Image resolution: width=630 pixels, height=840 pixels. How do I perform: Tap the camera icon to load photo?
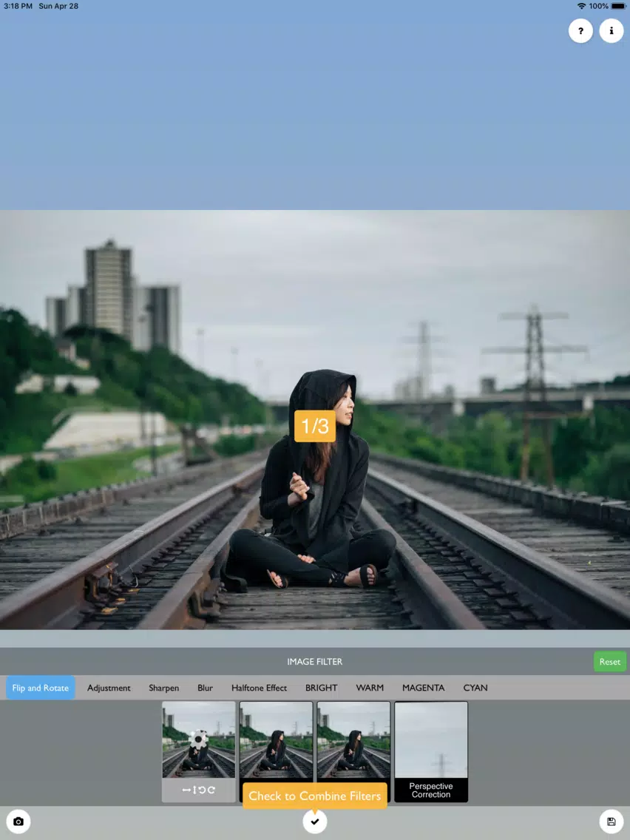coord(18,822)
